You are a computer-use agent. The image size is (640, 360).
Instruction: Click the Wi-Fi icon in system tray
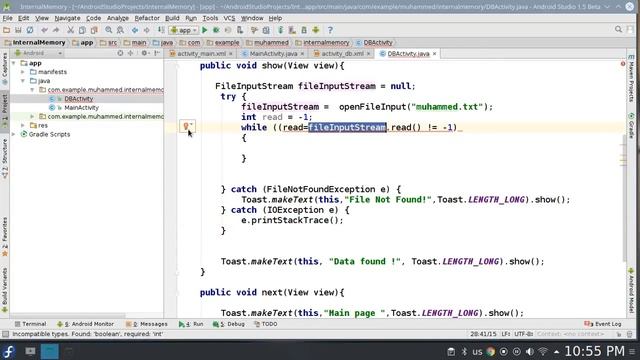pyautogui.click(x=543, y=351)
